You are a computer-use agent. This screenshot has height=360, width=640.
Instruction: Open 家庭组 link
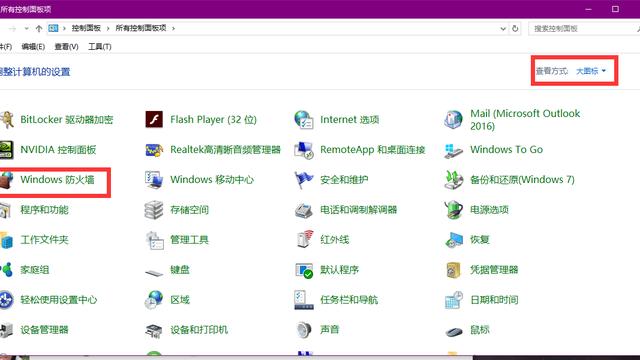point(35,270)
